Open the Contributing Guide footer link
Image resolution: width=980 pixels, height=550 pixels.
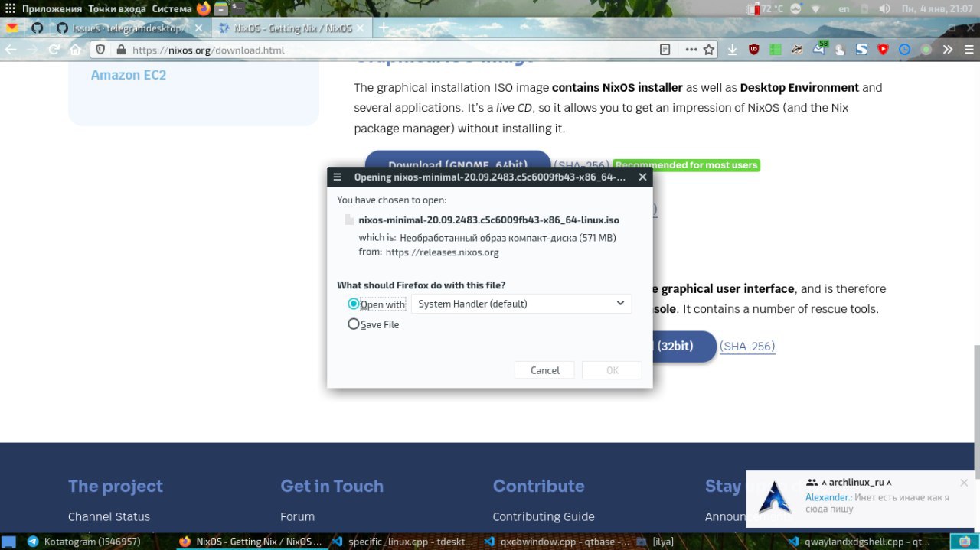(x=544, y=516)
